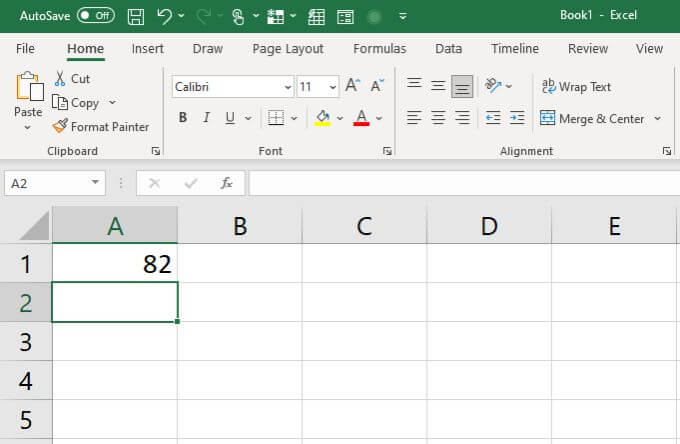Screen dimensions: 680x444
Task: Switch to the Data tab
Action: (448, 49)
